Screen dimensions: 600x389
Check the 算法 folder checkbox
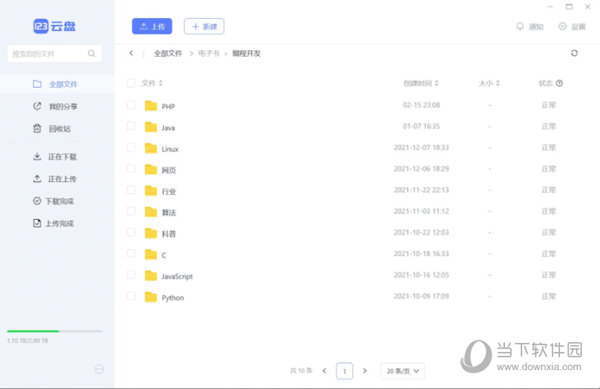point(131,211)
